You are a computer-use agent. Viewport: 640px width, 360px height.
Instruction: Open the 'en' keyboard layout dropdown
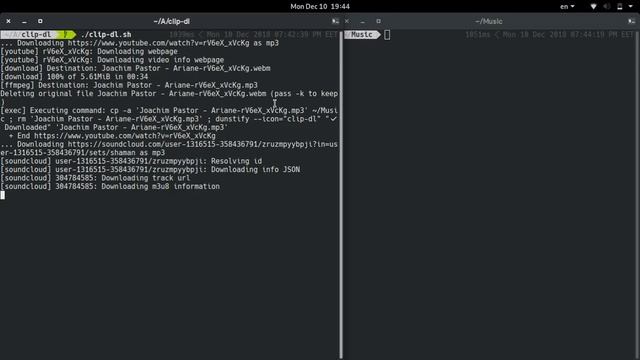click(567, 7)
